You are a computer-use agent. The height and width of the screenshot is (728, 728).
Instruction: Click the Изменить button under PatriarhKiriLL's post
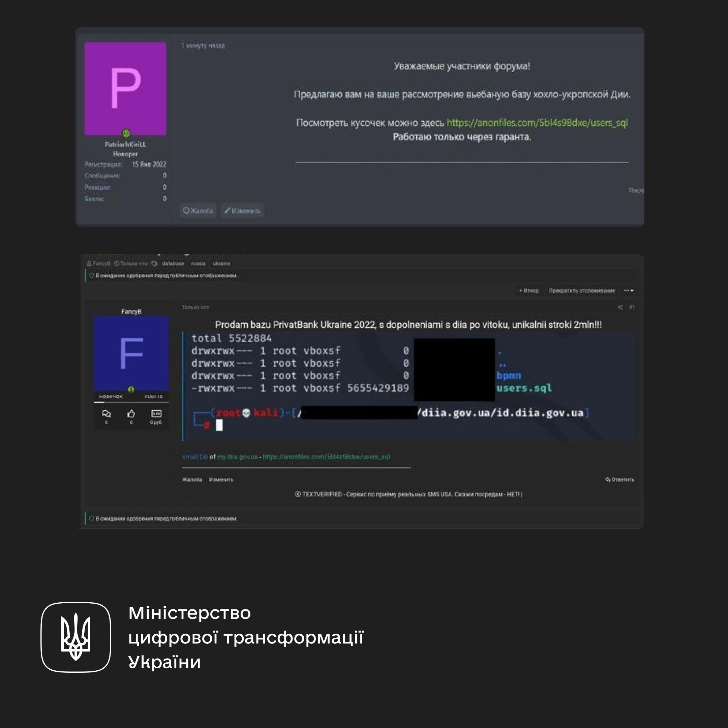tap(242, 211)
